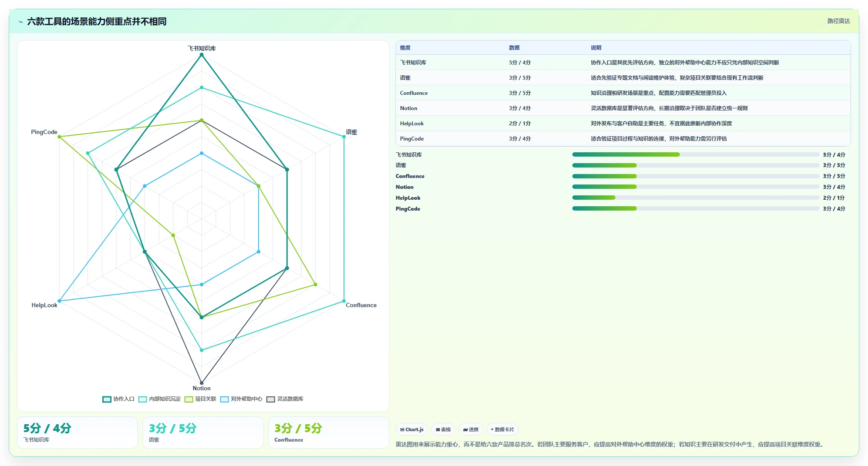Click the 数据卡片 tag
Image resolution: width=868 pixels, height=466 pixels.
click(502, 429)
